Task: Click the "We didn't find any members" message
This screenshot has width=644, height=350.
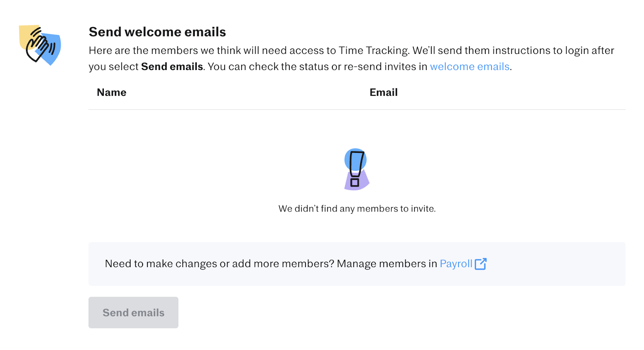Action: click(357, 209)
